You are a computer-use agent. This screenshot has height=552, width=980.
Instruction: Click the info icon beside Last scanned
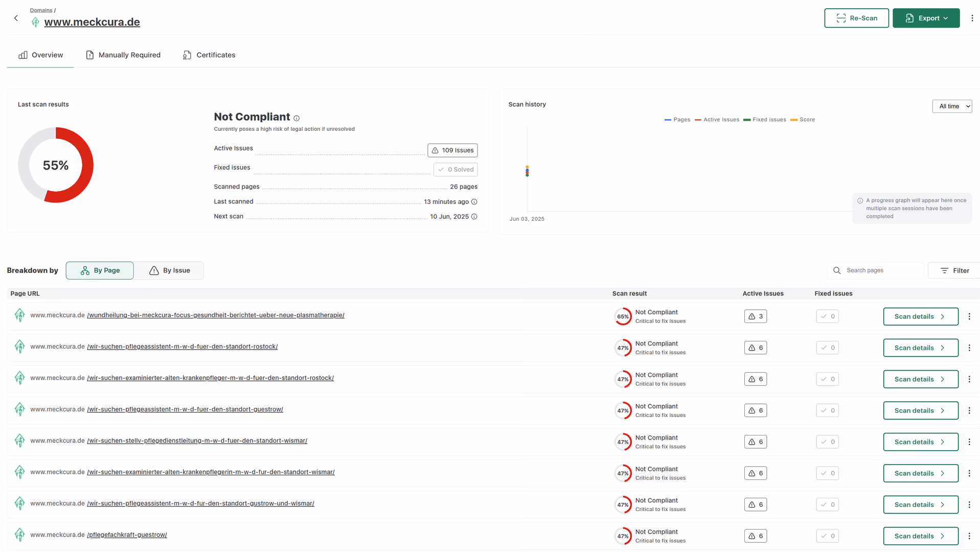[x=474, y=202]
